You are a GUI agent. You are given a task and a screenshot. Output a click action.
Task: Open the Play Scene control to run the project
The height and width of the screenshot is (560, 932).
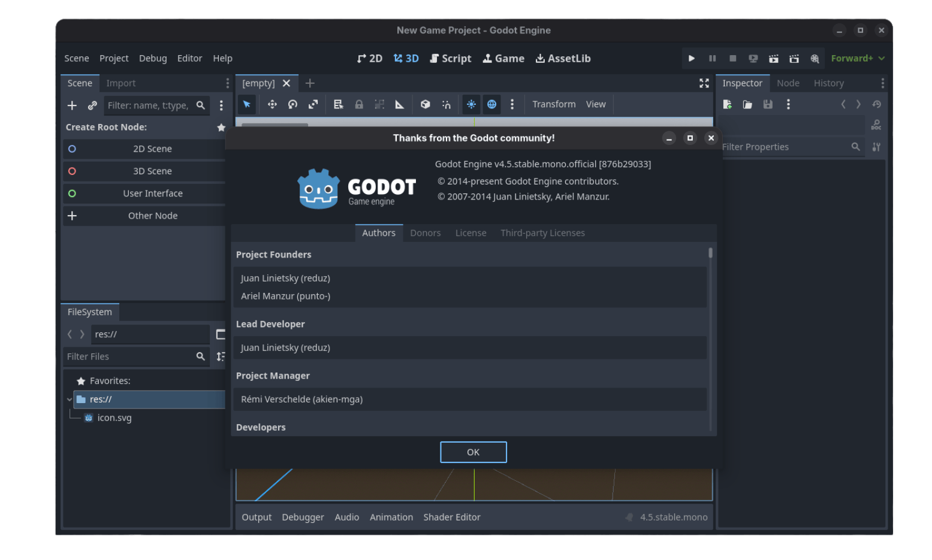coord(773,58)
